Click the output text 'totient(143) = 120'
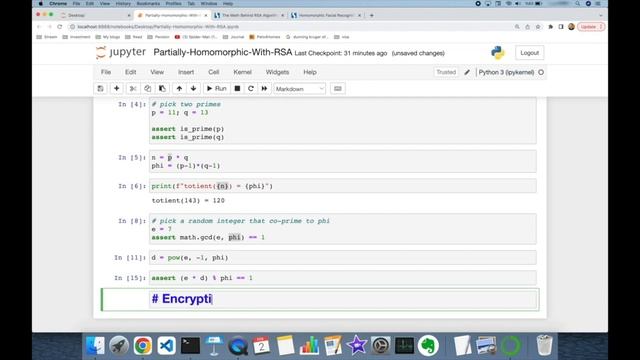The width and height of the screenshot is (640, 360). [x=188, y=200]
